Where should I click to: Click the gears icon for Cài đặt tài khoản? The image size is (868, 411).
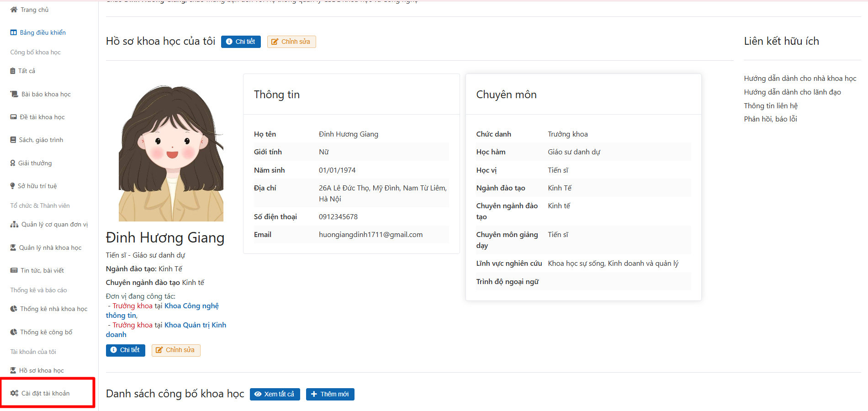14,393
